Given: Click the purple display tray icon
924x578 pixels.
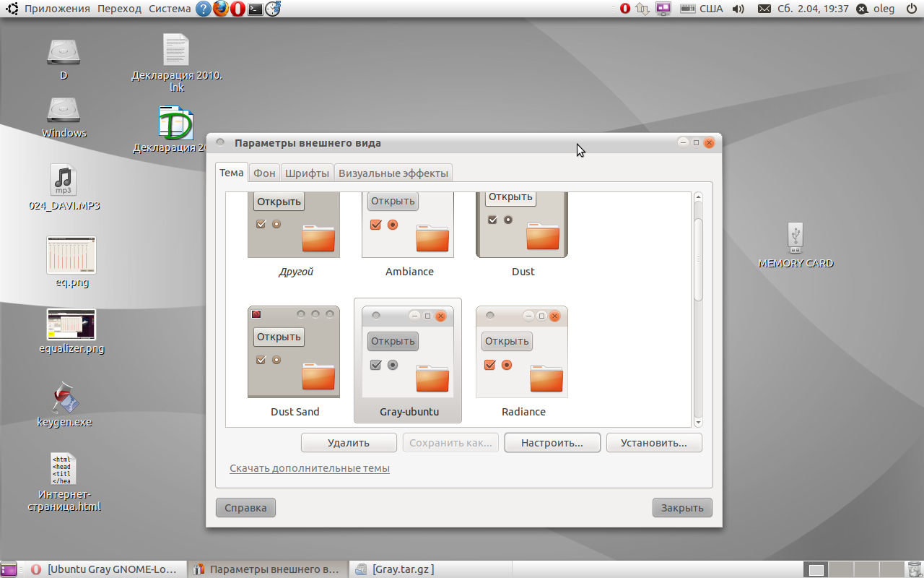Looking at the screenshot, I should [663, 9].
